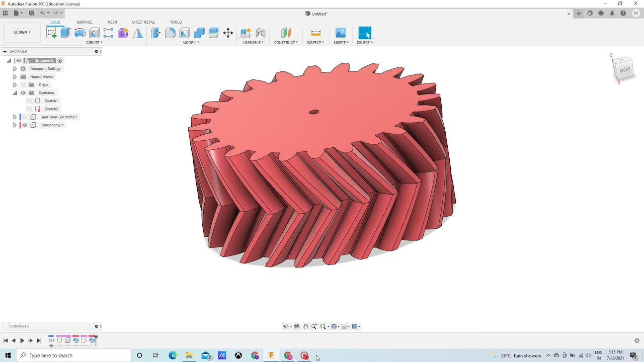Select the Extrude tool

click(x=65, y=33)
